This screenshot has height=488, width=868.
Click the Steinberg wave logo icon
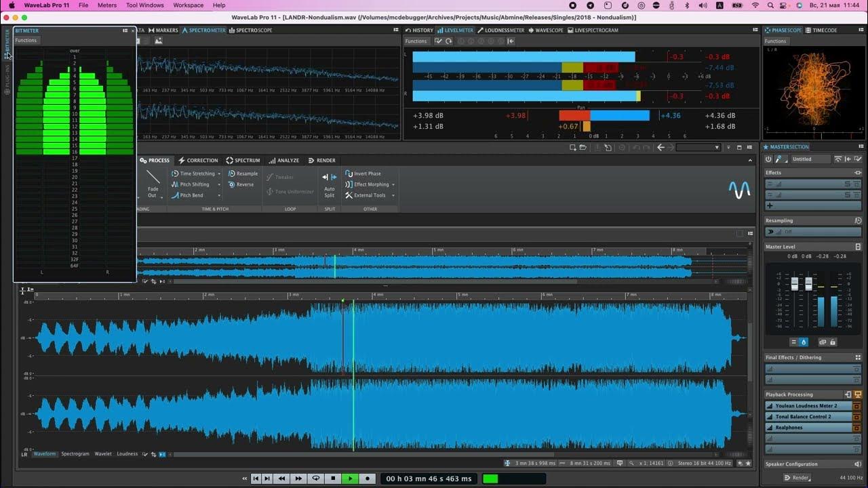coord(739,190)
